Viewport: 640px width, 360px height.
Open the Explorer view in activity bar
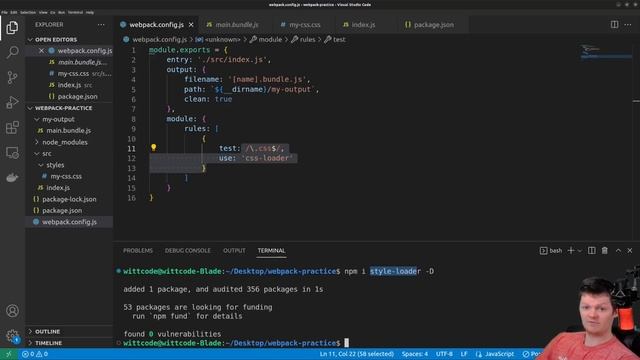click(12, 28)
